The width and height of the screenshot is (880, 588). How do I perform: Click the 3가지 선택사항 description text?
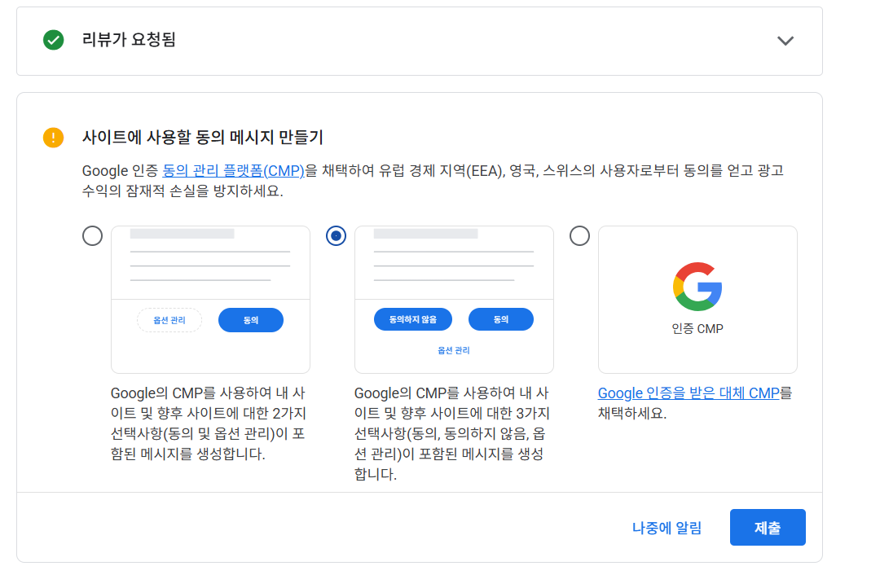[451, 434]
